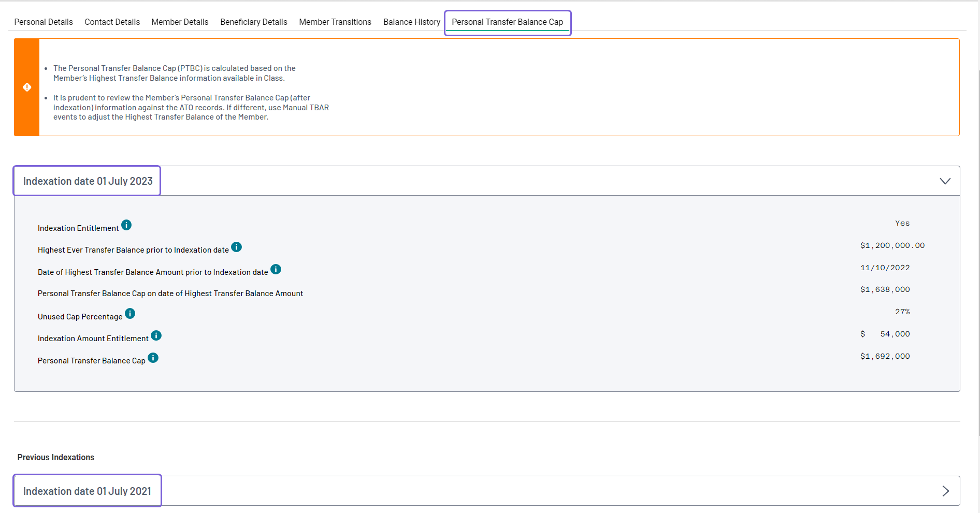
Task: Expand the Indexation date 01 July 2021 chevron
Action: click(945, 491)
